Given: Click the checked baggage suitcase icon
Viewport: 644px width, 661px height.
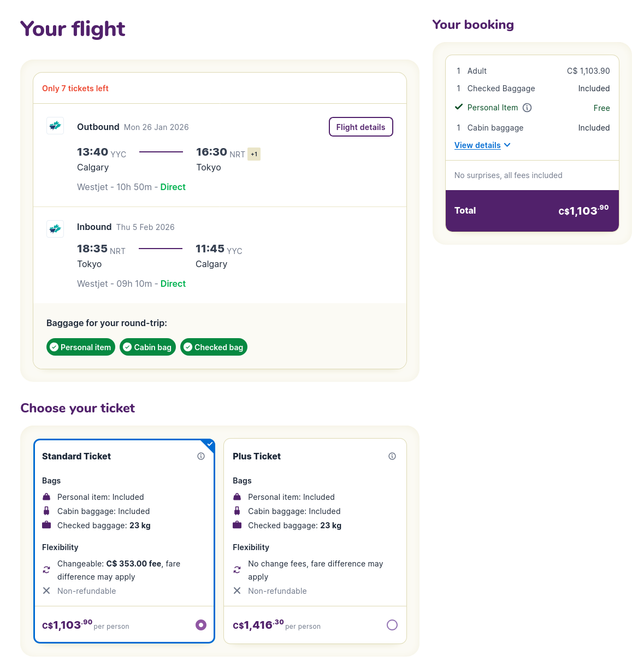Looking at the screenshot, I should pos(46,525).
